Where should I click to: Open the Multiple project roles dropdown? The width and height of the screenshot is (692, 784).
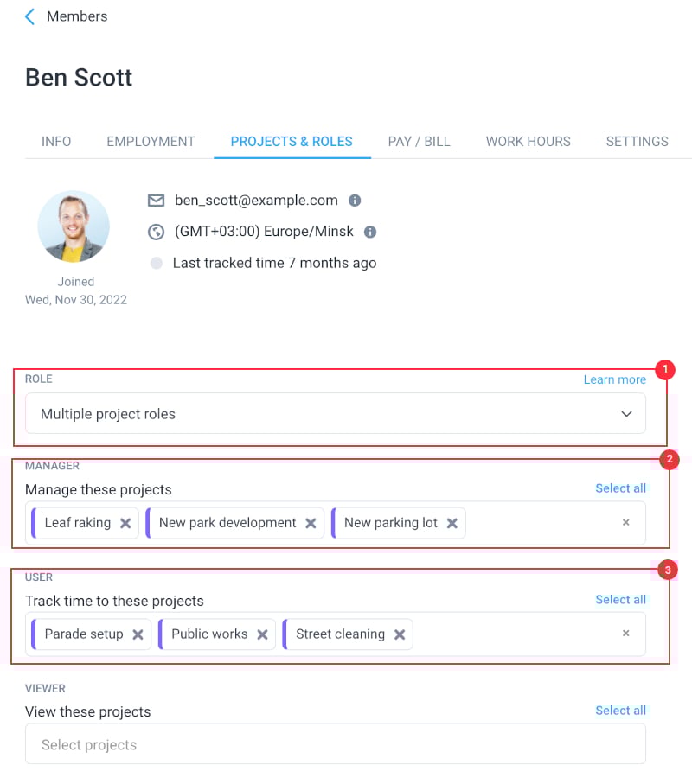[336, 413]
